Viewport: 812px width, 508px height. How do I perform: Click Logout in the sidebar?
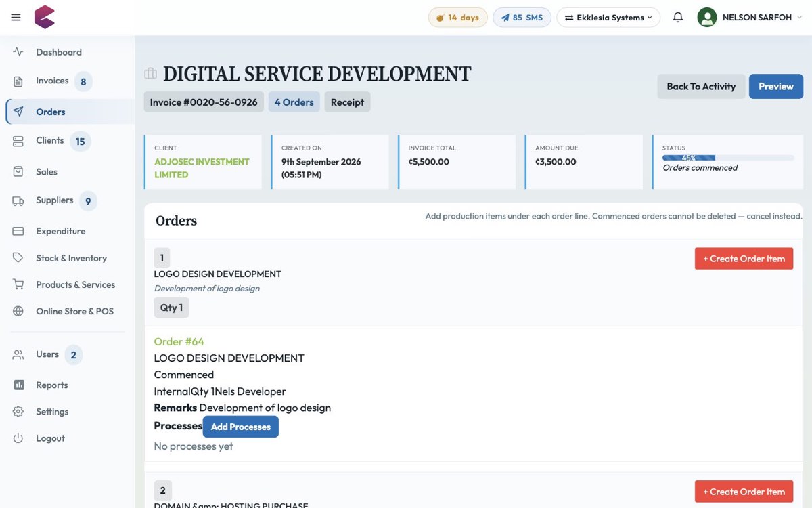[50, 438]
